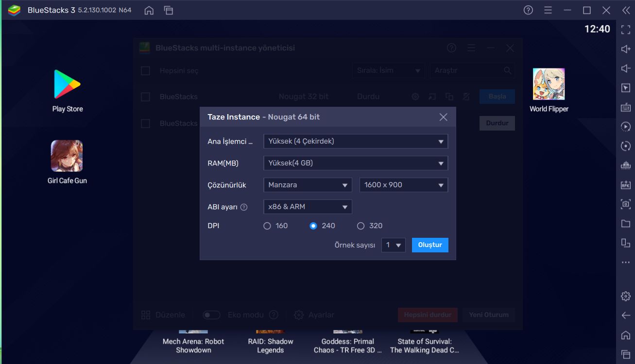Open Mech Arena: Robot Showdown game
The image size is (635, 364).
[x=193, y=342]
